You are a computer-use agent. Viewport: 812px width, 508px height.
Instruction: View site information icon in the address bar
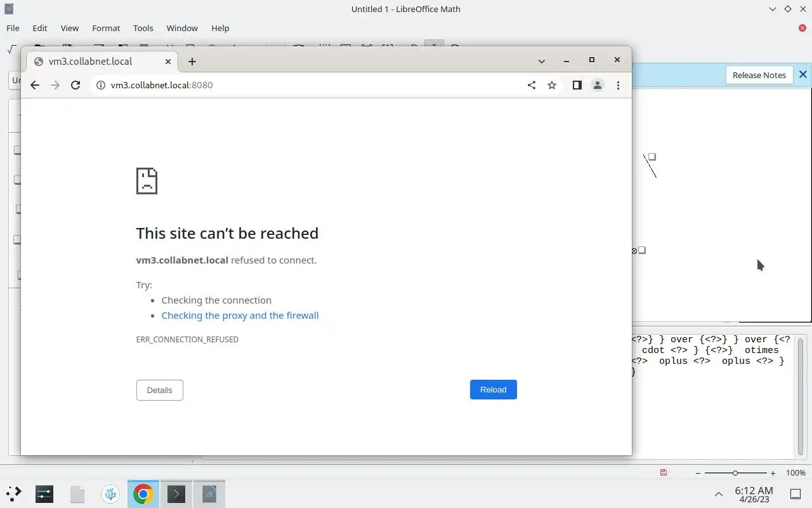100,85
